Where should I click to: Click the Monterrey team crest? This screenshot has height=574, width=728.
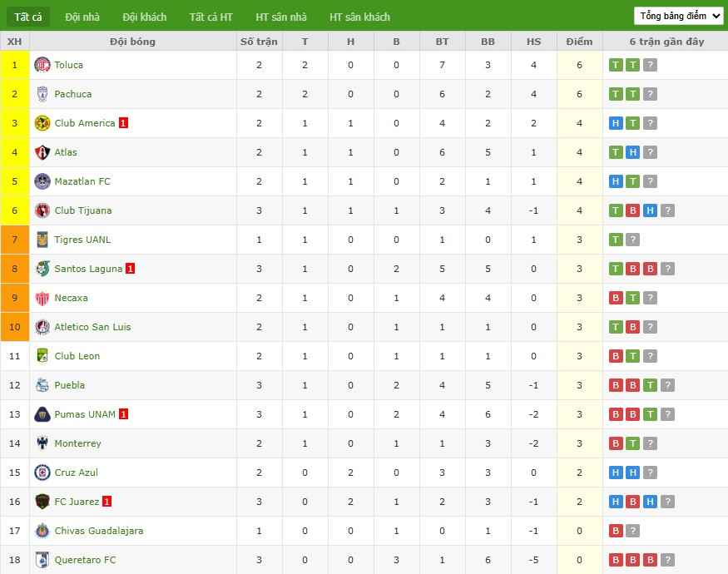[x=42, y=443]
